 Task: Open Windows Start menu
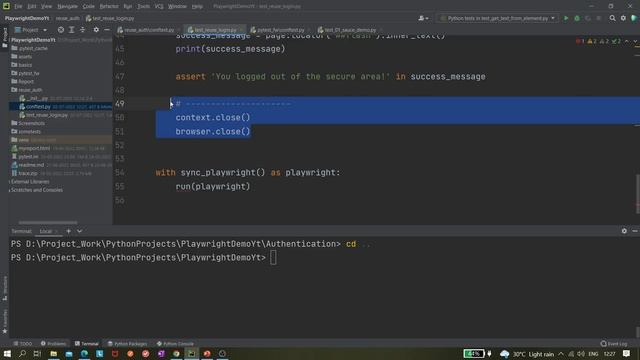7,353
